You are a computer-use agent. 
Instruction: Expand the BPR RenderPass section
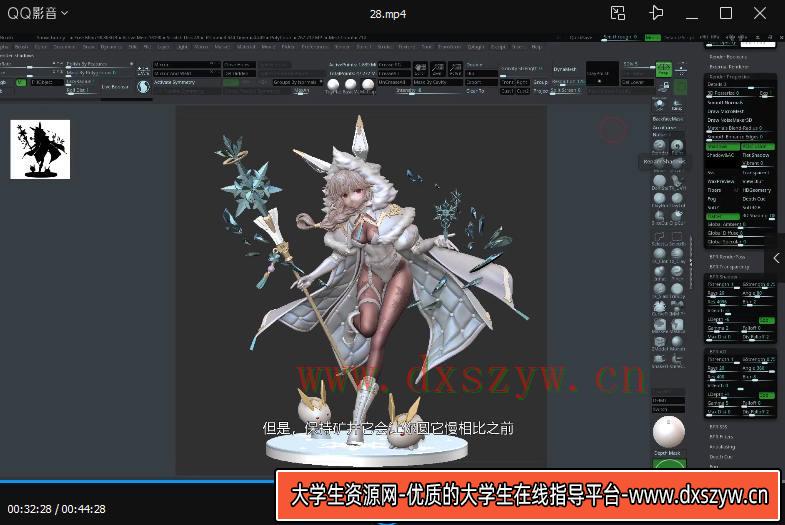[727, 257]
